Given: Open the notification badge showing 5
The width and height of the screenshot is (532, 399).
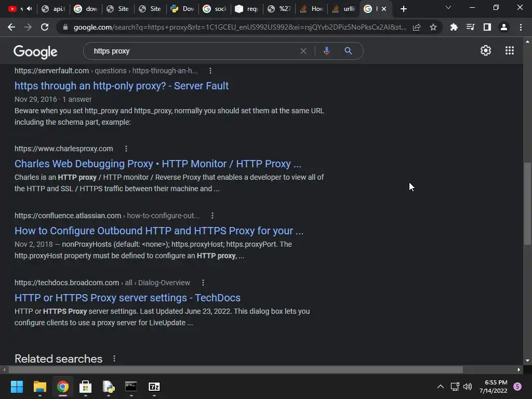Looking at the screenshot, I should [x=517, y=387].
